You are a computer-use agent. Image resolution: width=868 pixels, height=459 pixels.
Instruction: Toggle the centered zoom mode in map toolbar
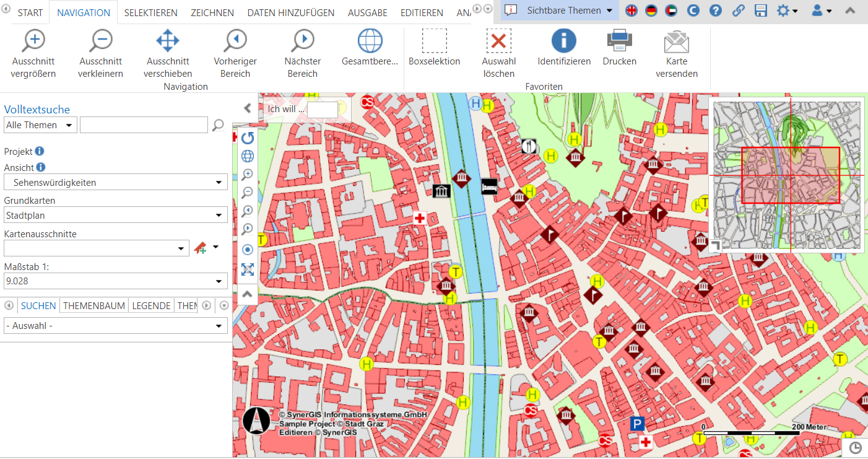(x=248, y=249)
